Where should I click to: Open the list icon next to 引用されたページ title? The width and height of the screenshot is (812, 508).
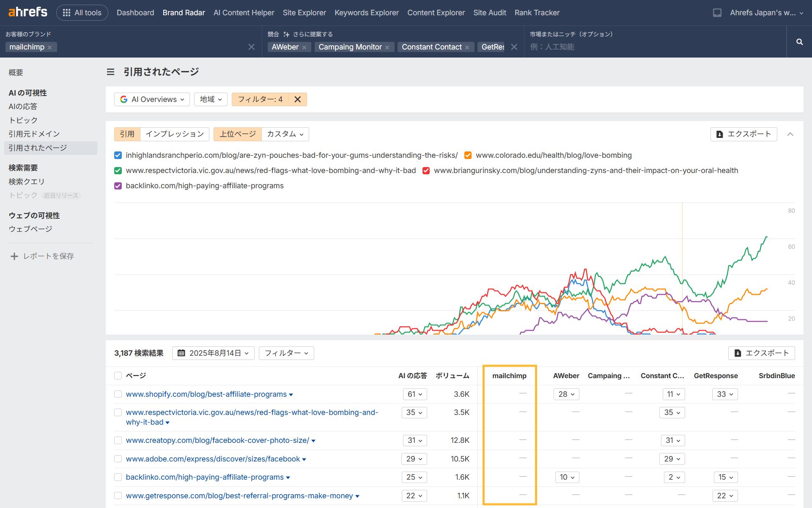tap(110, 72)
